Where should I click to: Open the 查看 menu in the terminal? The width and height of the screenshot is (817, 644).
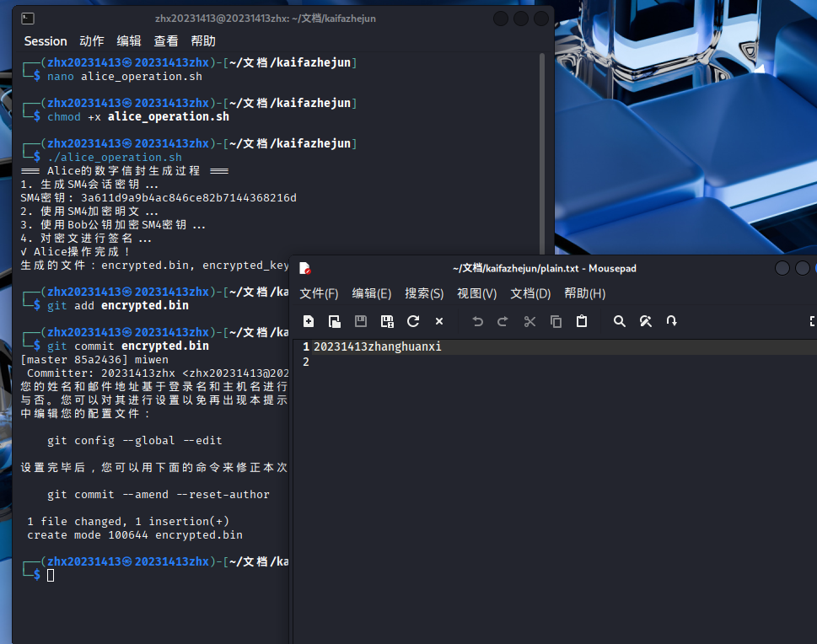click(x=166, y=41)
